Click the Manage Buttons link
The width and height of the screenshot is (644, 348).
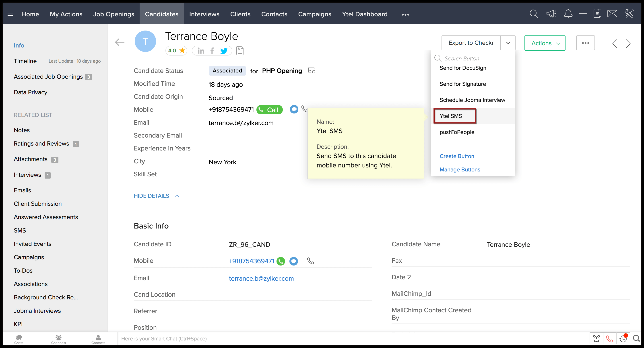coord(460,169)
